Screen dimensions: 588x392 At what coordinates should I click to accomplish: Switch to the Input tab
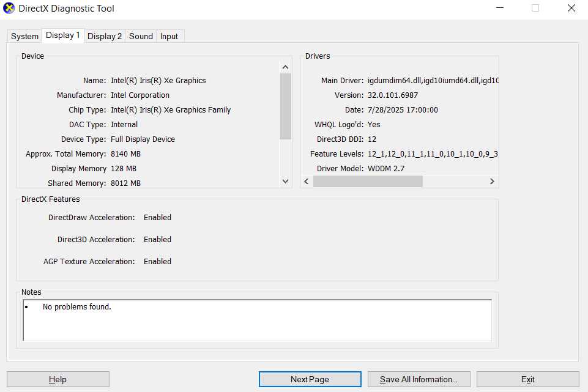[x=169, y=36]
